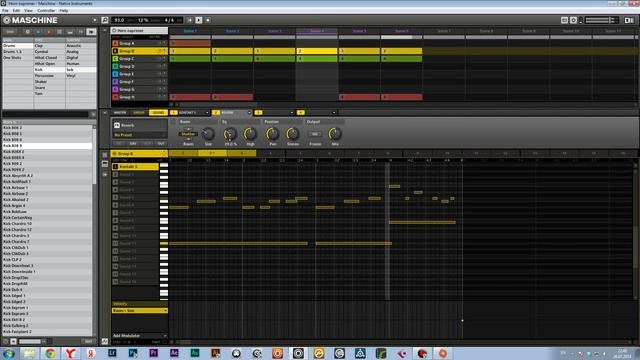This screenshot has width=640, height=360.
Task: Select Group C green icon
Action: (x=115, y=59)
